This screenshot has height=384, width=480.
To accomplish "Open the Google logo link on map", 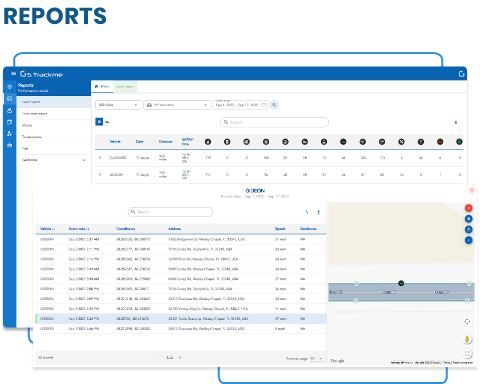I will pos(337,361).
